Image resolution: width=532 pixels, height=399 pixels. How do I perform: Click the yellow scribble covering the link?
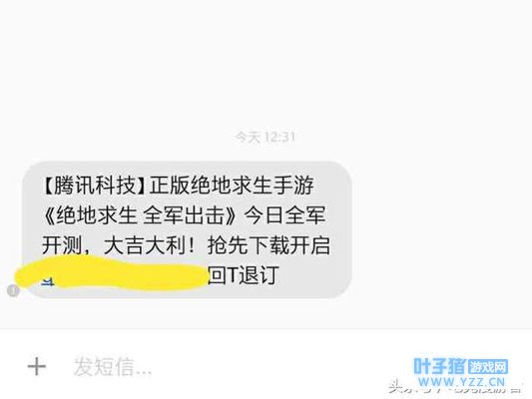coord(112,273)
